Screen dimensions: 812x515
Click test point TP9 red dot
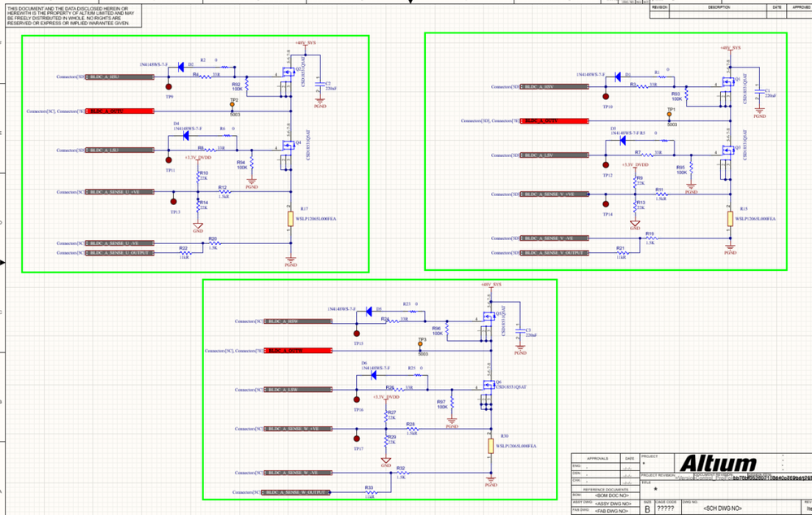point(168,87)
